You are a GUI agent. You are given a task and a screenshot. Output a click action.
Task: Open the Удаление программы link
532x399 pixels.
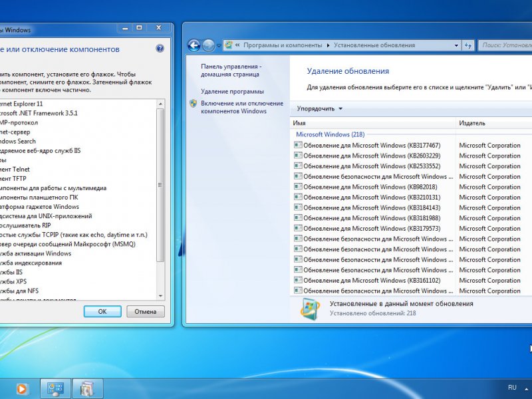(232, 91)
